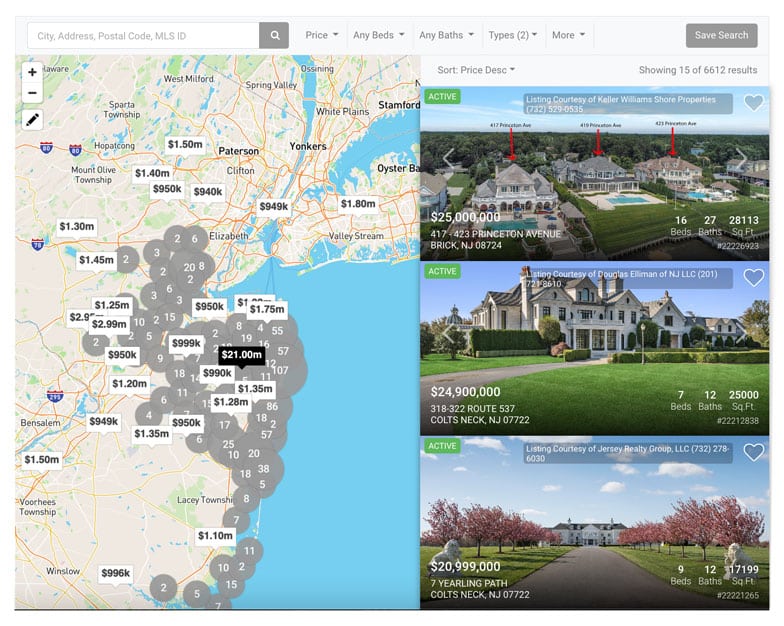Open the Price filter dropdown
The image size is (784, 626).
(x=322, y=35)
